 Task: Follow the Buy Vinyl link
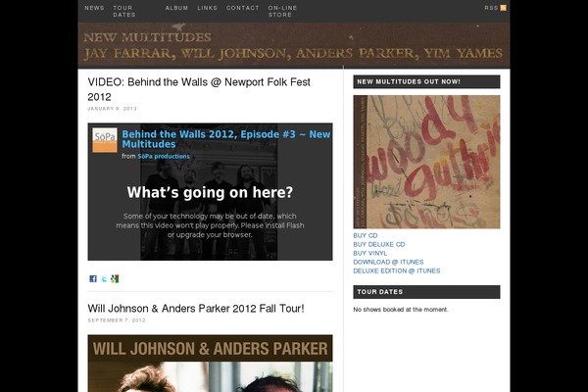click(x=370, y=253)
